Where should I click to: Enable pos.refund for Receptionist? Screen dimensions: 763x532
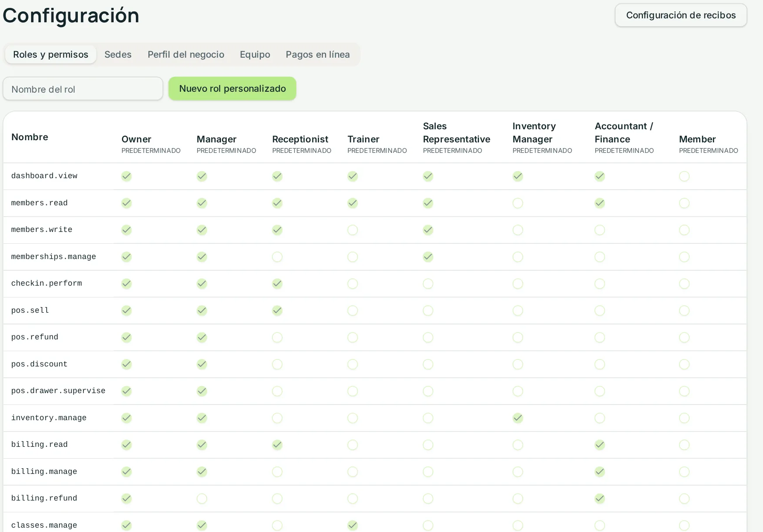click(277, 338)
